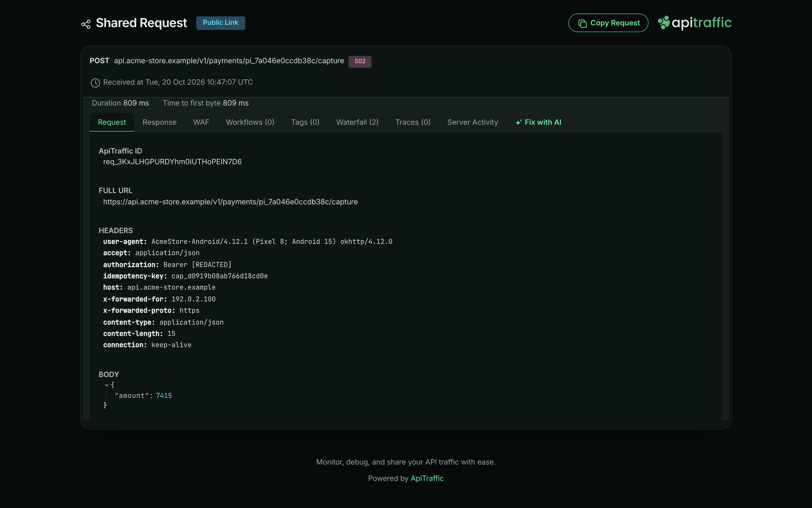Open the WAF tab
Screen dimensions: 812x508
201,122
